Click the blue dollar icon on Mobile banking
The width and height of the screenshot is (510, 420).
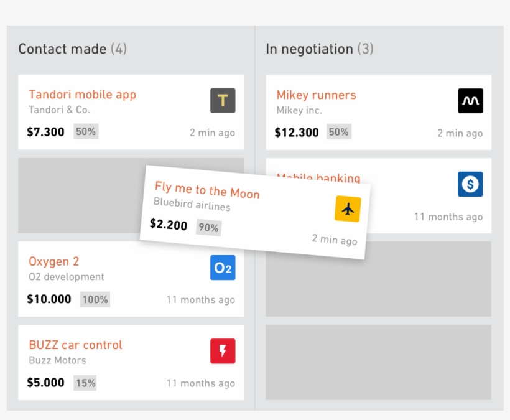[x=470, y=184]
